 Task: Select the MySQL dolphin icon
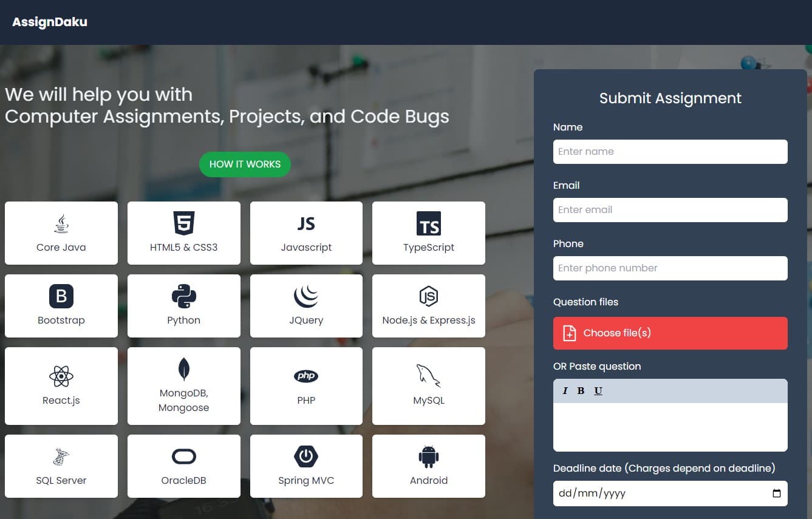pyautogui.click(x=428, y=376)
